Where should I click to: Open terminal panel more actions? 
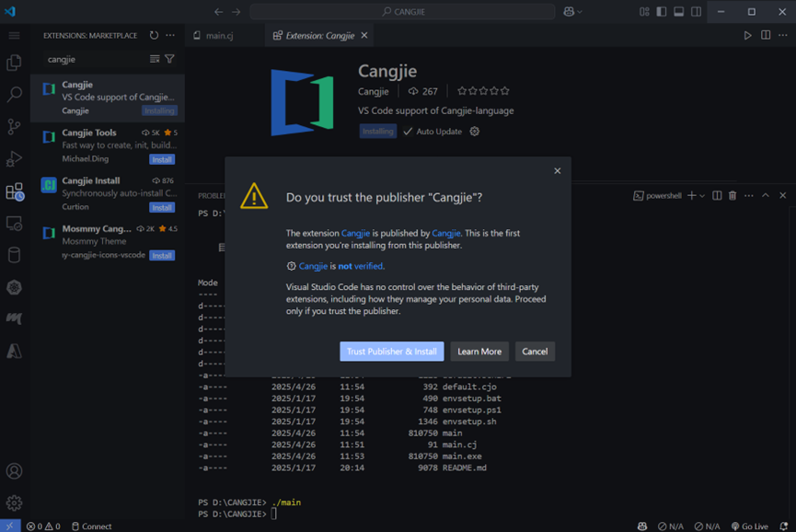[x=749, y=195]
